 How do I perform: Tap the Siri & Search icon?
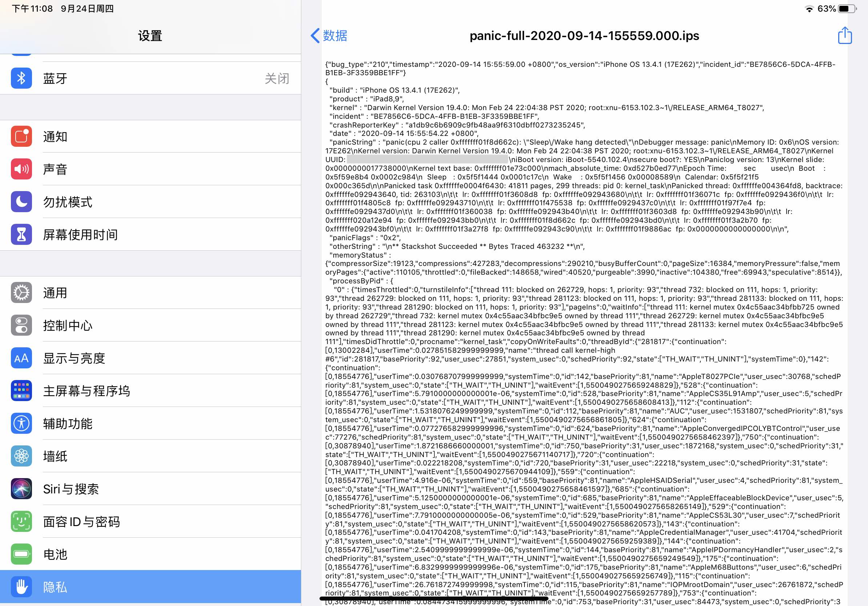coord(21,489)
